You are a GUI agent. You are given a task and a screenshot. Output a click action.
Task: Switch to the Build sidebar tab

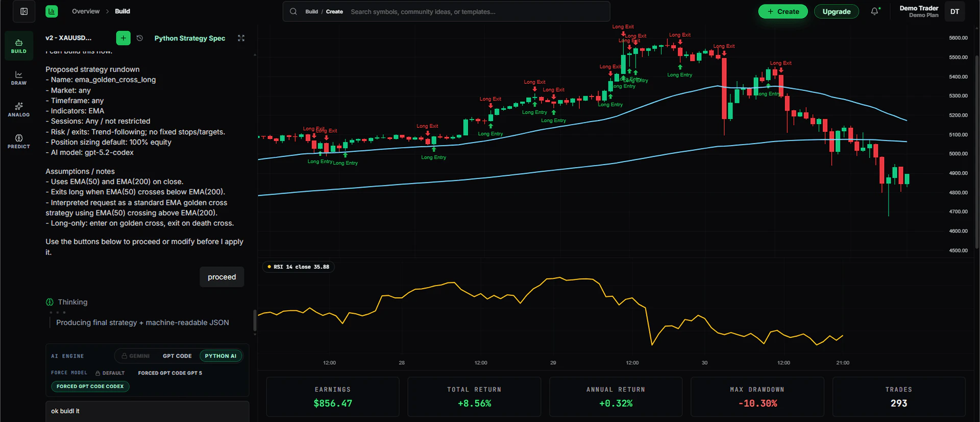click(19, 45)
